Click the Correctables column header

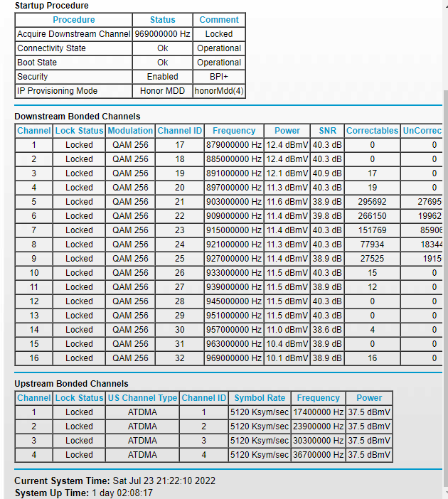click(x=372, y=131)
